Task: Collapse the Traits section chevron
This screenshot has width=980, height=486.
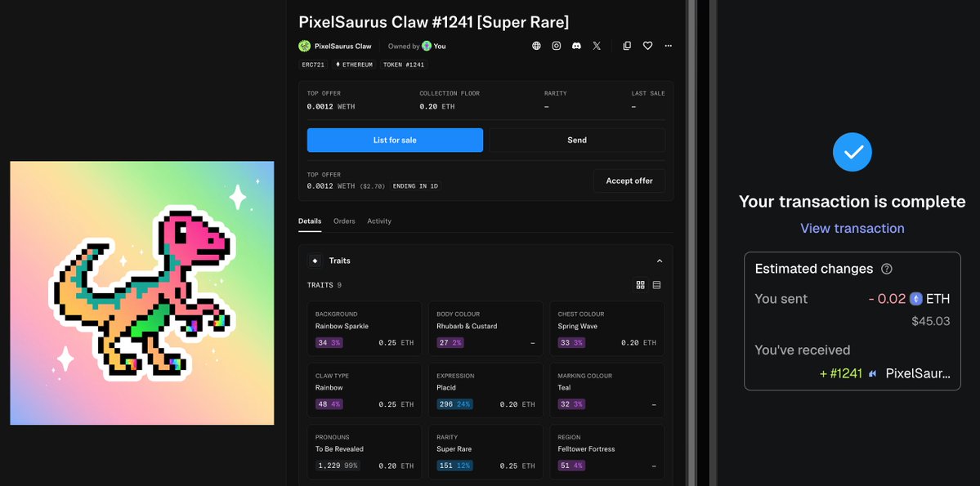Action: click(x=660, y=261)
